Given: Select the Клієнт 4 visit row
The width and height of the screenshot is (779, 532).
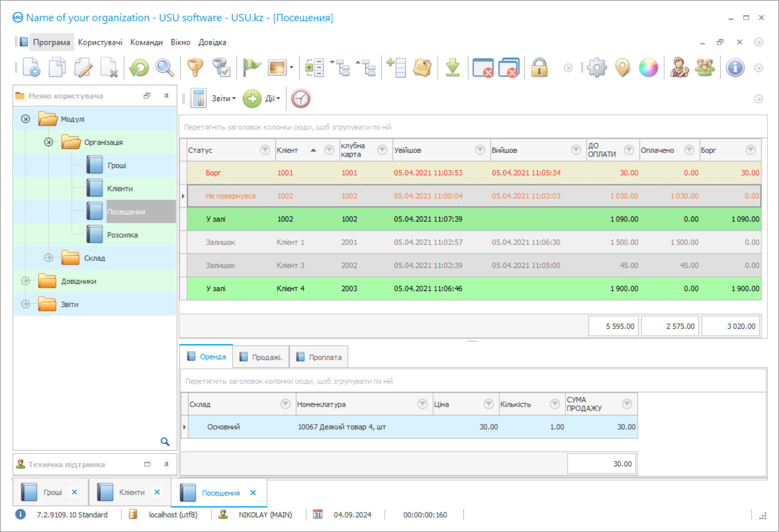Looking at the screenshot, I should click(290, 288).
